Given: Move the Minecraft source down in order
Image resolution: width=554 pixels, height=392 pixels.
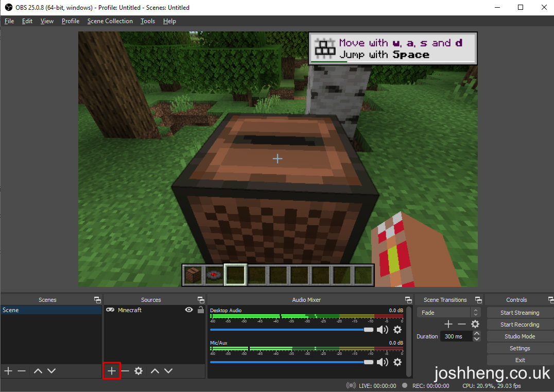Looking at the screenshot, I should tap(167, 370).
